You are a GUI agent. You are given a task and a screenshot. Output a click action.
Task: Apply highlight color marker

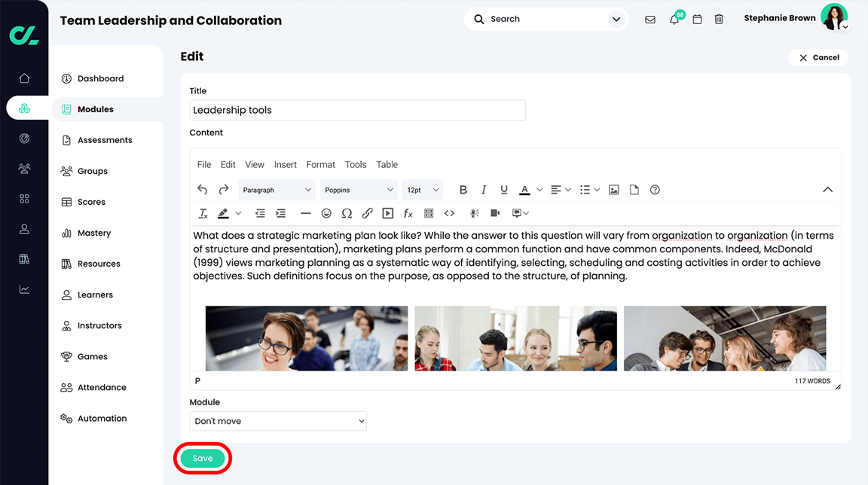coord(223,213)
